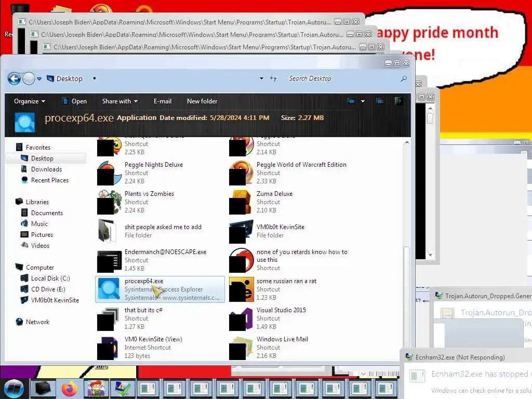The image size is (532, 399).
Task: Open VM0b0t KevinSite in the navigation pane
Action: [50, 300]
